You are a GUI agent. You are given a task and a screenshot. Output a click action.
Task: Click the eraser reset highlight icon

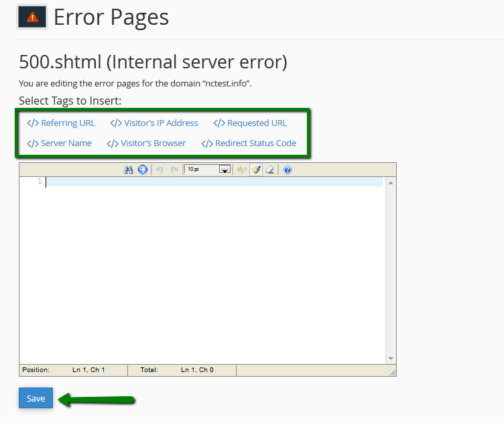tap(269, 170)
